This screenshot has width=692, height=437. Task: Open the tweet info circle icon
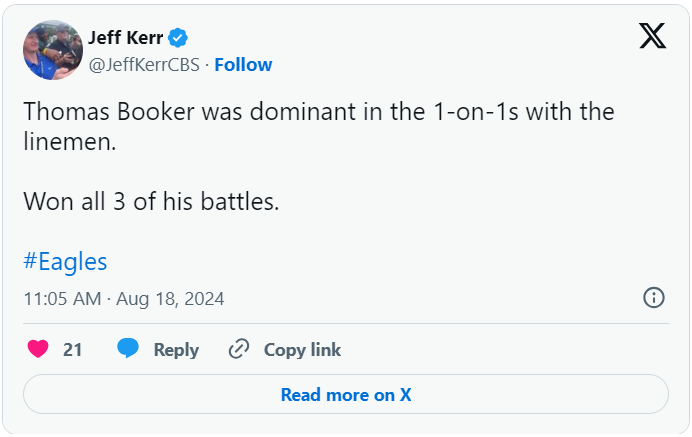pyautogui.click(x=654, y=298)
